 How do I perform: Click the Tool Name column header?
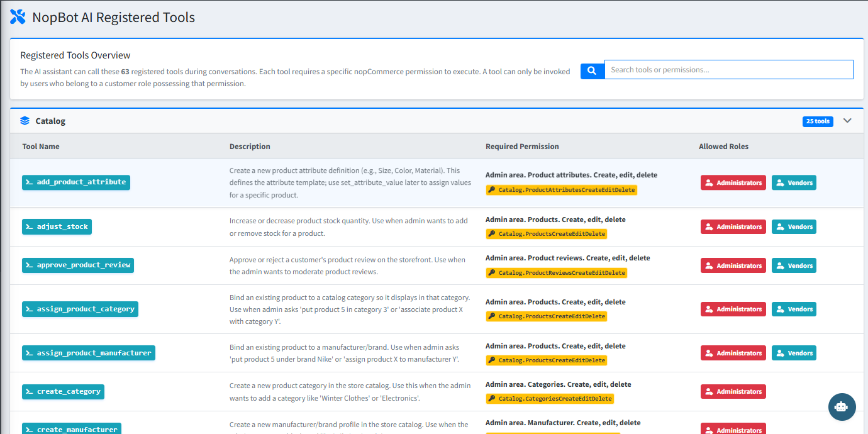[x=41, y=147]
